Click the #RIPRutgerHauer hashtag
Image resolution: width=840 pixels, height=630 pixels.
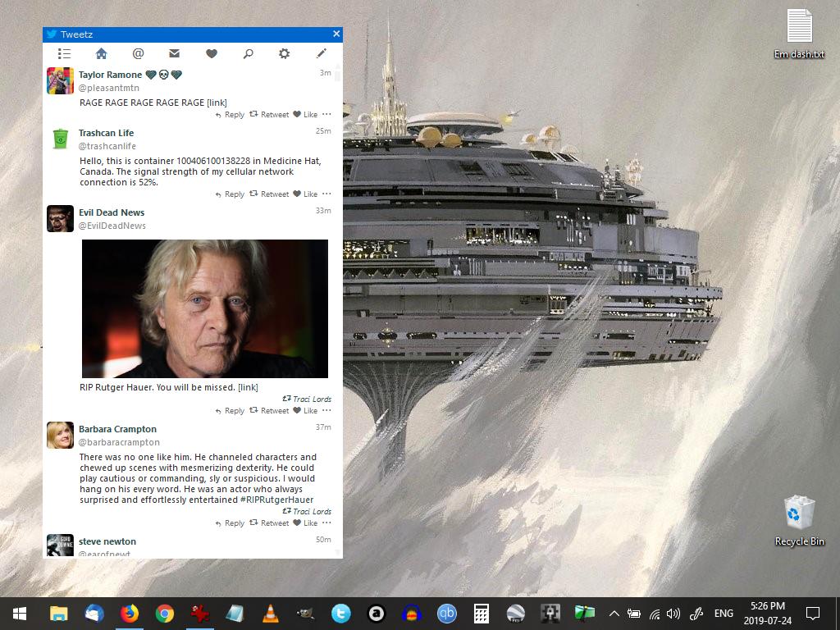[x=277, y=500]
